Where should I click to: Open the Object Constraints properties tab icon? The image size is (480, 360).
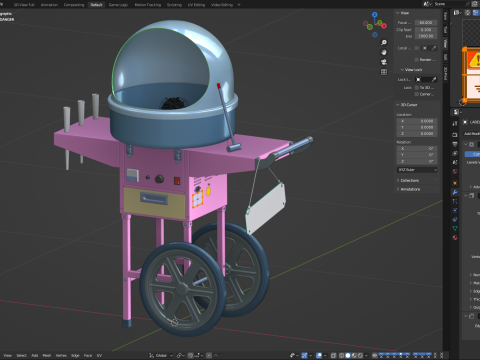[x=455, y=219]
